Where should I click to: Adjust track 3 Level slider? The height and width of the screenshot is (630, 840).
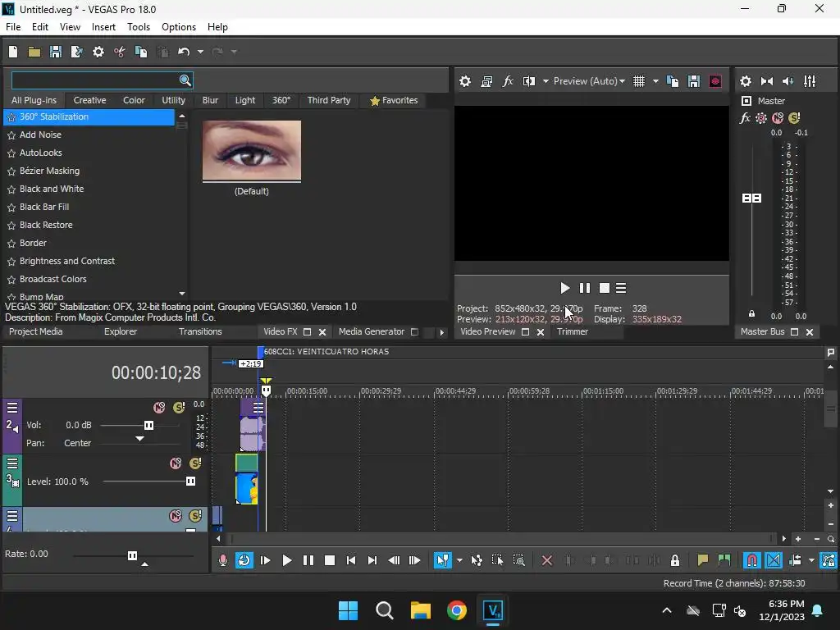click(x=190, y=482)
